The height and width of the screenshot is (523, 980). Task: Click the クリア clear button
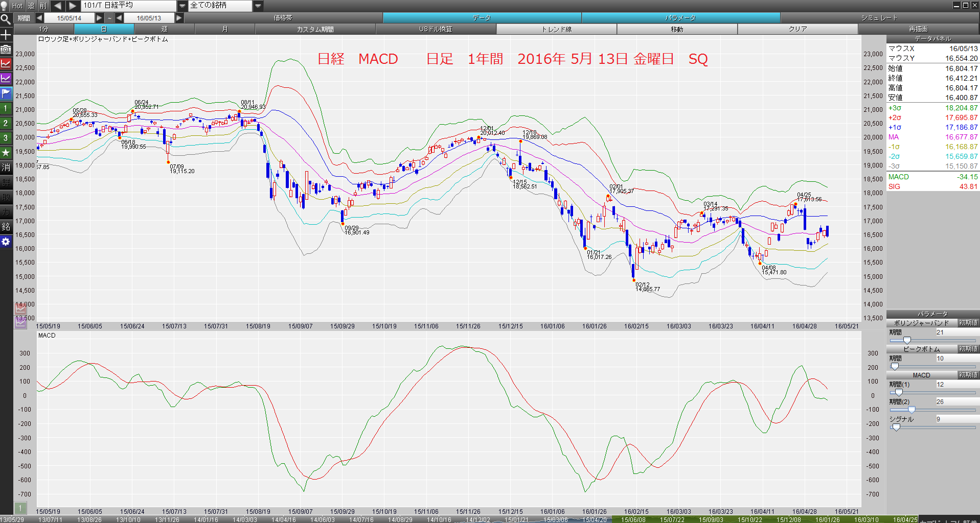pyautogui.click(x=798, y=29)
